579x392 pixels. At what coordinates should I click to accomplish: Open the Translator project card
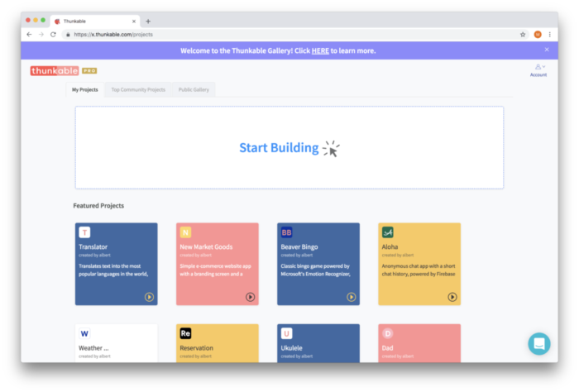pos(117,264)
